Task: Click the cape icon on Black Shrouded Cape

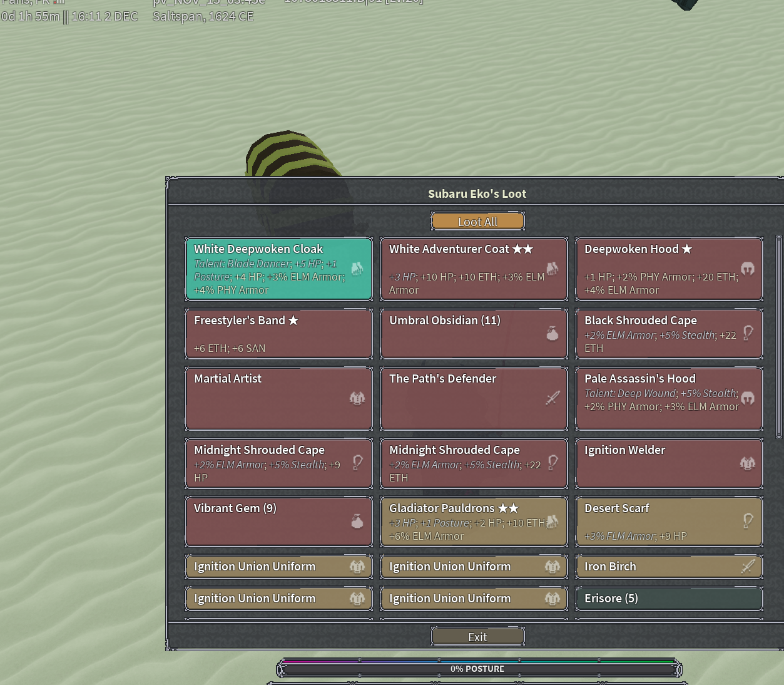Action: click(747, 332)
